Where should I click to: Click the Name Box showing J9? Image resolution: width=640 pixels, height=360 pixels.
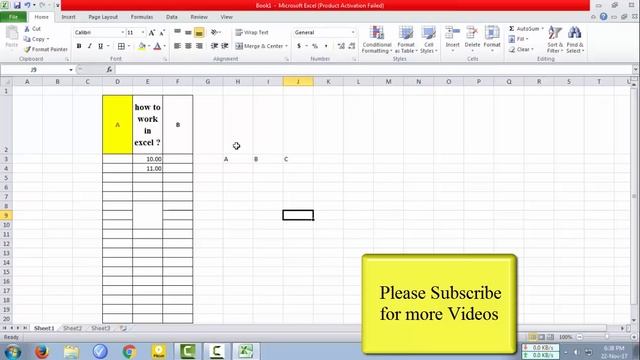[x=34, y=70]
